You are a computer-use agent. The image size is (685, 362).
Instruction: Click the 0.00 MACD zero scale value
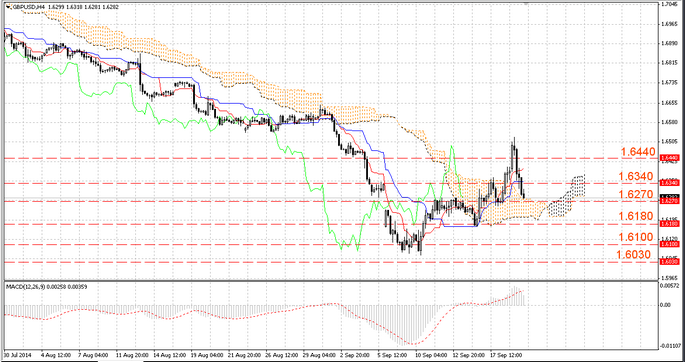[665, 305]
